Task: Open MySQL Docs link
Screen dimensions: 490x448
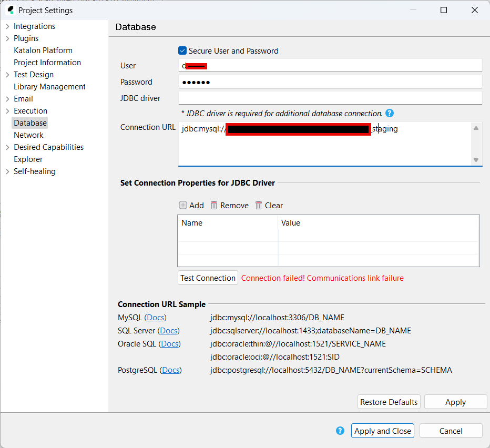Action: pos(155,317)
